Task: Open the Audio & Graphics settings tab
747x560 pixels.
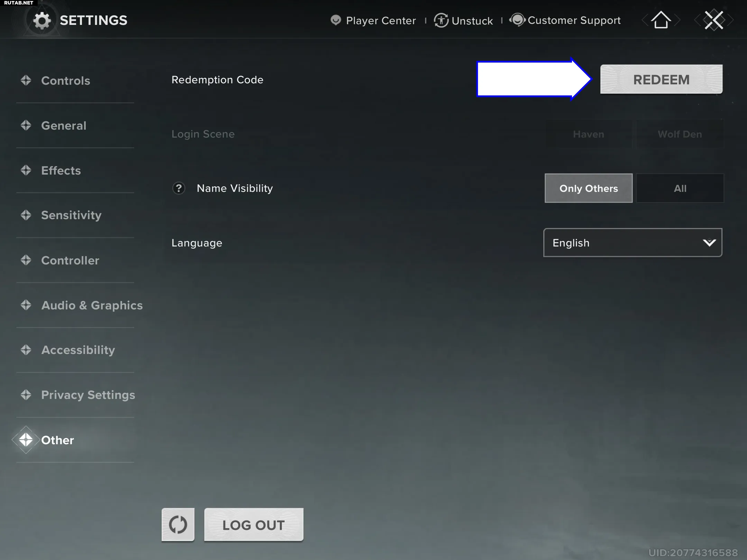Action: tap(92, 305)
